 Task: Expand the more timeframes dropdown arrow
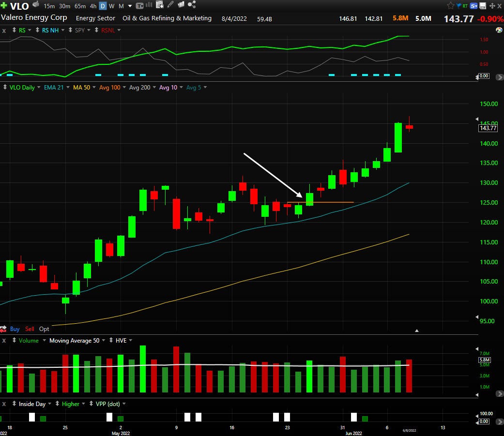tap(130, 6)
